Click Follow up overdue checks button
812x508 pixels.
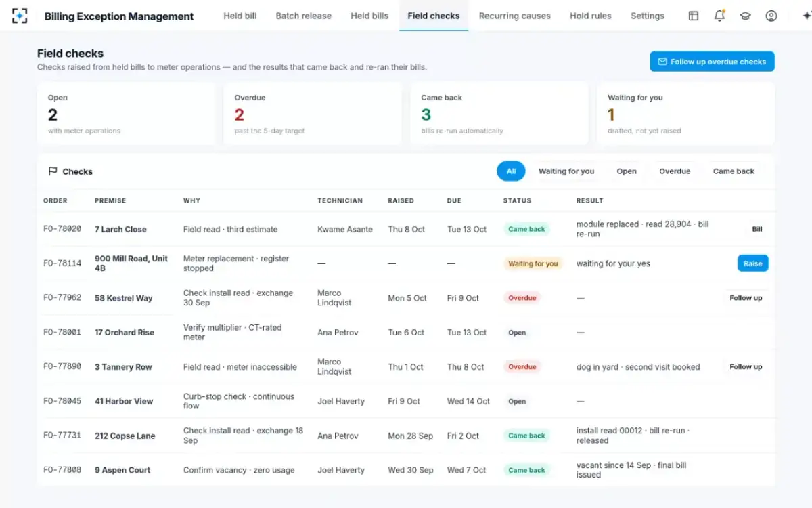(712, 62)
